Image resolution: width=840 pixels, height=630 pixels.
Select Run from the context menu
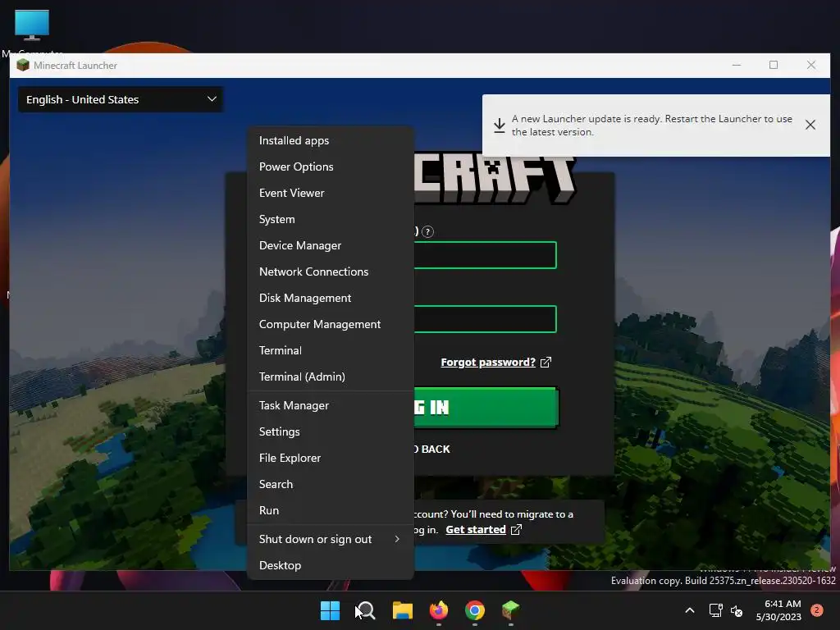(330, 510)
